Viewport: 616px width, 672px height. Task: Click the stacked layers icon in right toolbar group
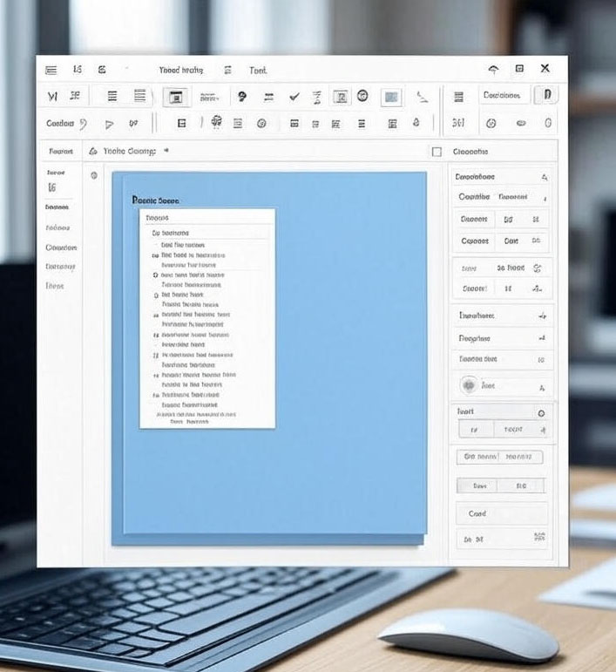pos(459,97)
